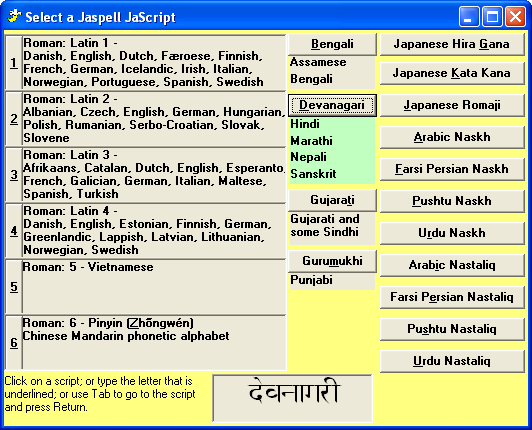Pick Pushtu Nastaliq script
Image resolution: width=532 pixels, height=430 pixels.
(452, 329)
